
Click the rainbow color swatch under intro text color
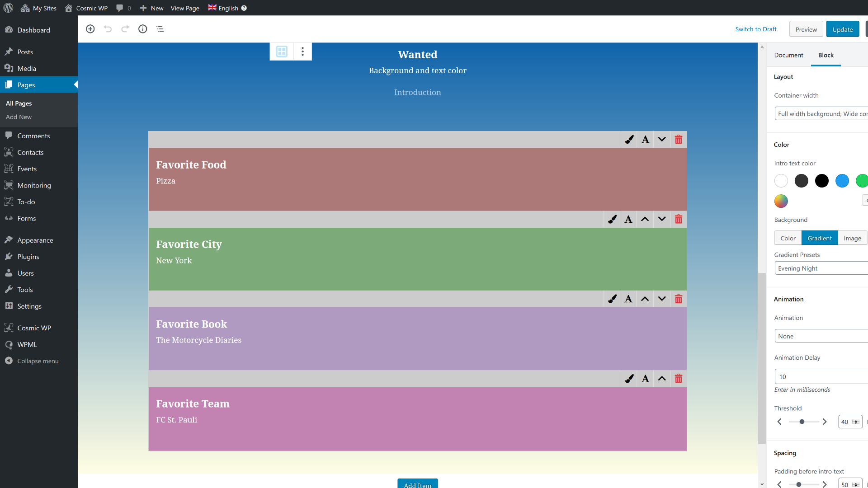coord(781,201)
